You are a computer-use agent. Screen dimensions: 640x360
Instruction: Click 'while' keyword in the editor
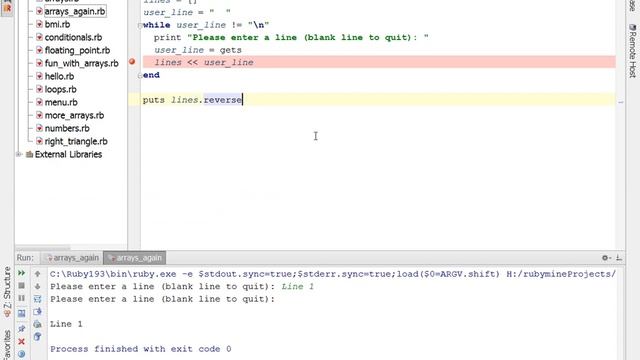point(157,25)
